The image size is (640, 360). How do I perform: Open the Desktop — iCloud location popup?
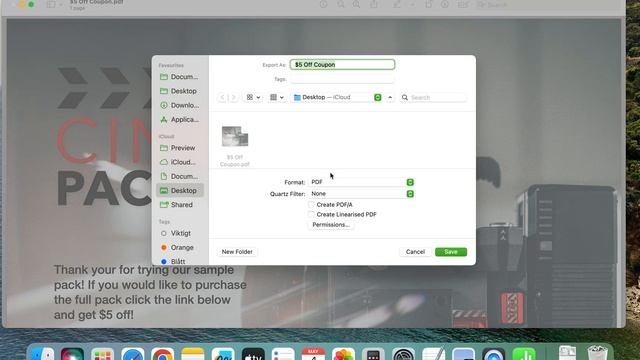[x=337, y=97]
